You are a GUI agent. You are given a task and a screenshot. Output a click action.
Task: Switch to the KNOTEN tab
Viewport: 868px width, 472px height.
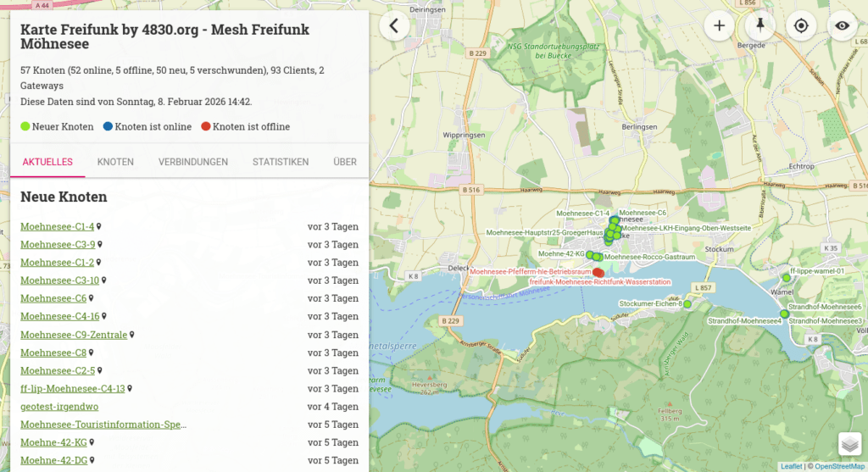[115, 162]
